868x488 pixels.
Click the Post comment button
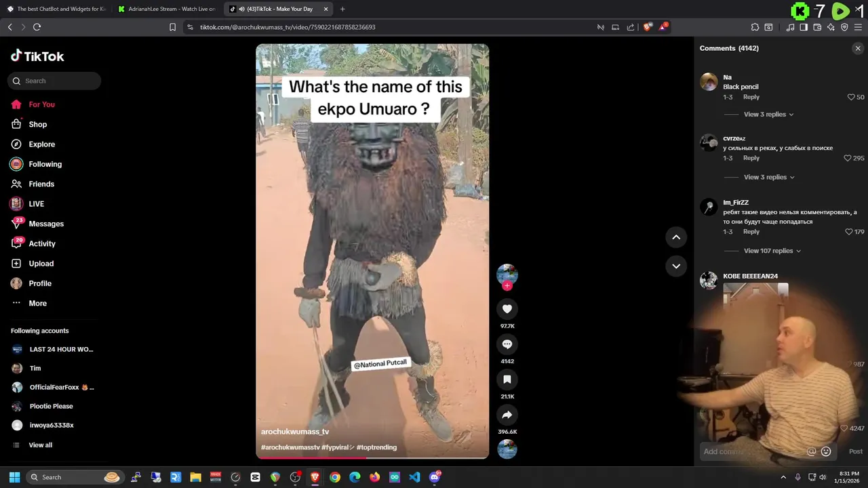pos(856,451)
